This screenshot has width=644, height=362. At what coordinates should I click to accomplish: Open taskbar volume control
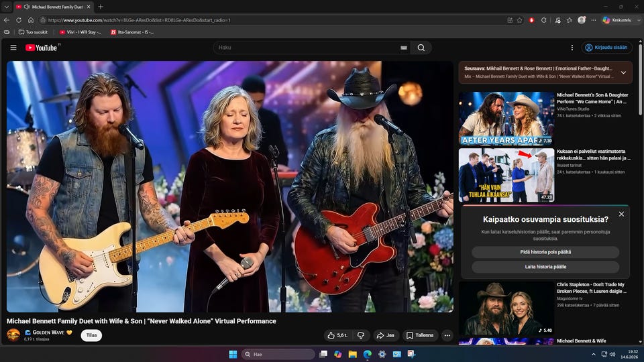(612, 354)
